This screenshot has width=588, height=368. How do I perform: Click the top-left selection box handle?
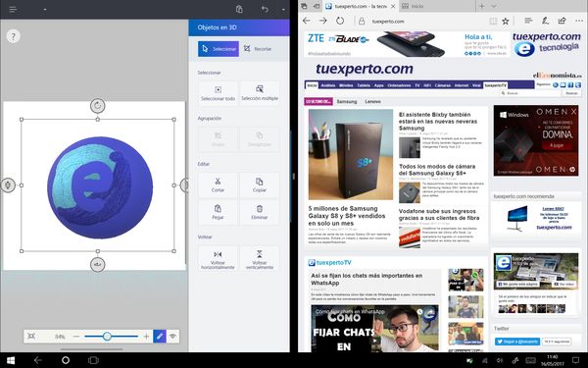click(22, 120)
